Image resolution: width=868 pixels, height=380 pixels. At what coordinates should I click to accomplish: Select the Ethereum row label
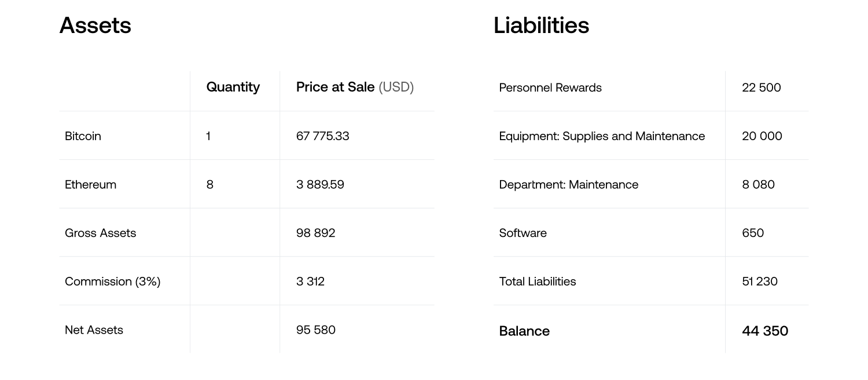tap(90, 185)
